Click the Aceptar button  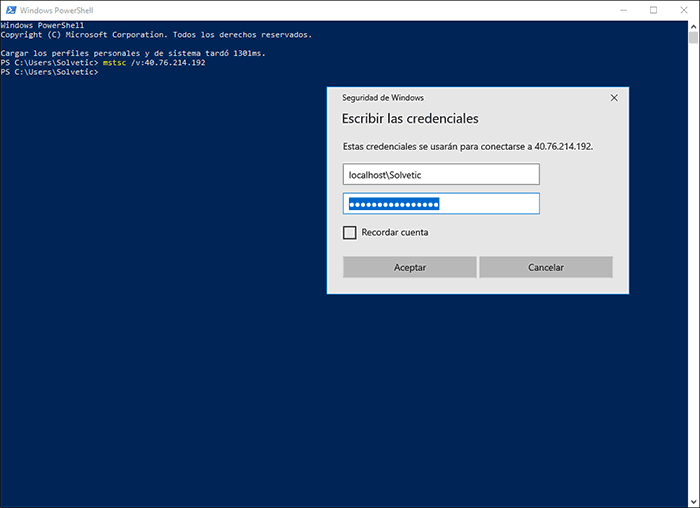click(409, 267)
